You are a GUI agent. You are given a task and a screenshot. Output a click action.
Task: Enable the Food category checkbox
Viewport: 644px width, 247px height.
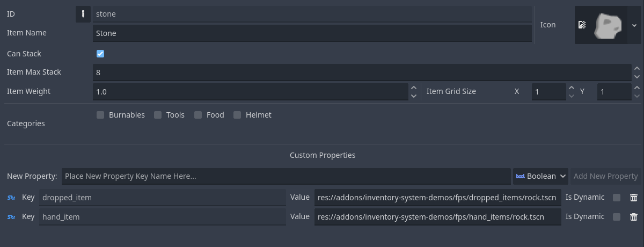tap(198, 115)
